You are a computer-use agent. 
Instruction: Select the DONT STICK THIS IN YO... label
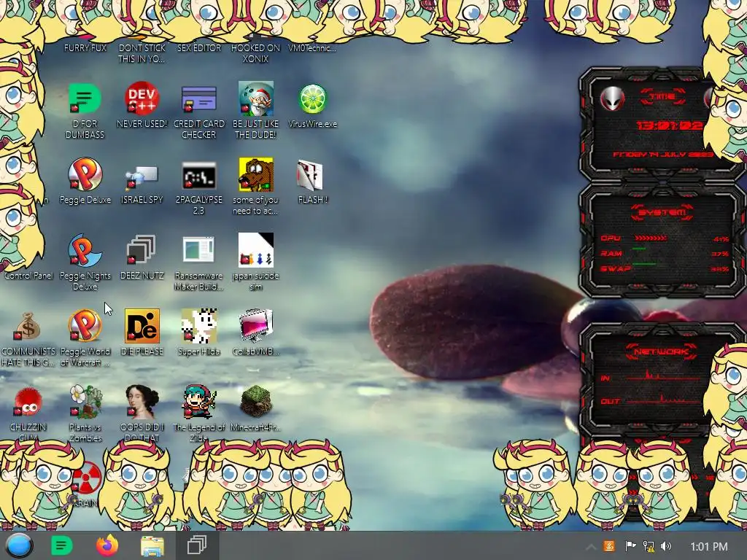coord(142,53)
